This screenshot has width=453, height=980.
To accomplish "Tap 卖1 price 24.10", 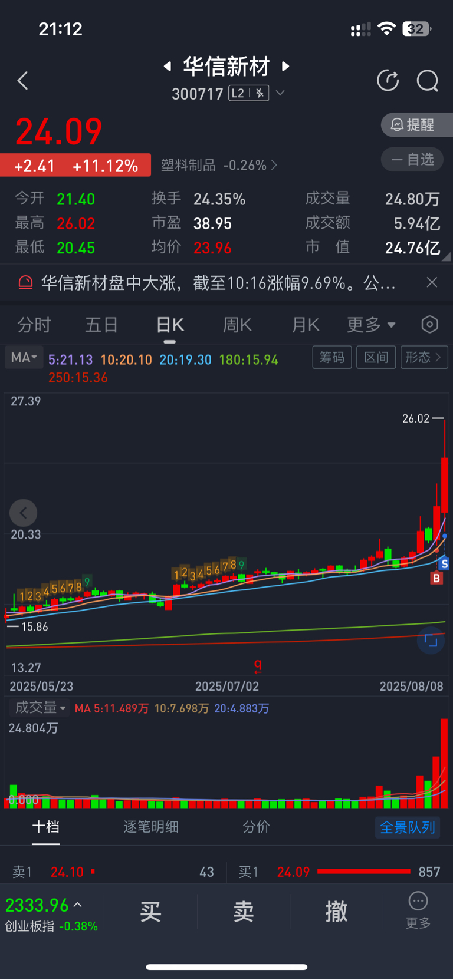I will [x=67, y=872].
